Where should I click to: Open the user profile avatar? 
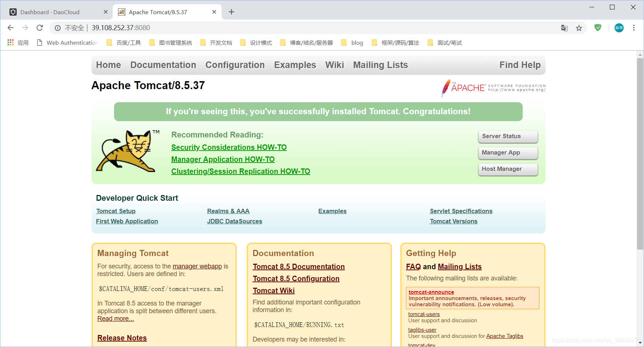tap(619, 28)
